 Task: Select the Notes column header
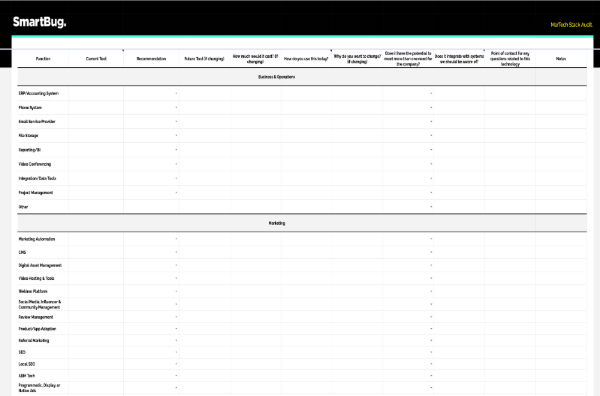coord(561,59)
